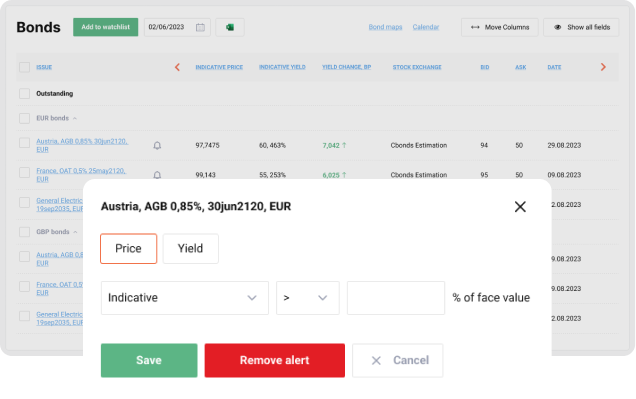Click the 97,7475 indicative price value
Viewport: 636px width, 399px height.
207,145
